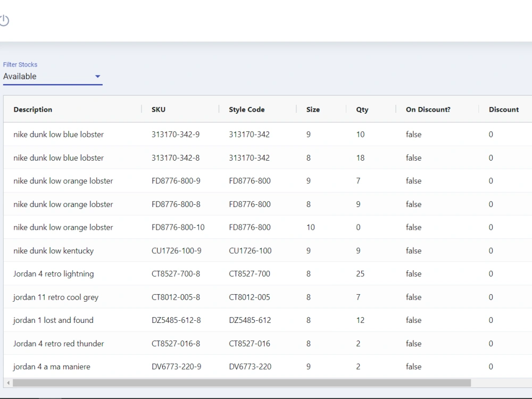The height and width of the screenshot is (399, 532).
Task: Sort by the On Discount? column header
Action: [428, 110]
